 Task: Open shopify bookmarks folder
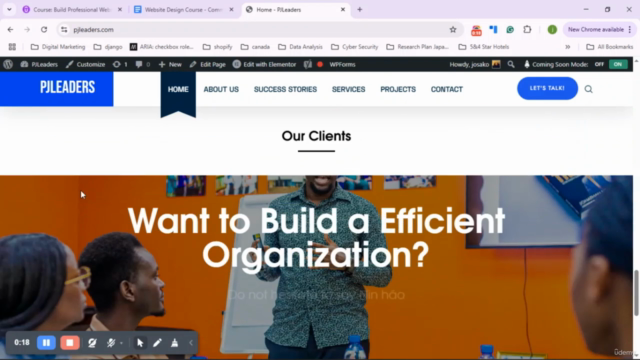218,47
